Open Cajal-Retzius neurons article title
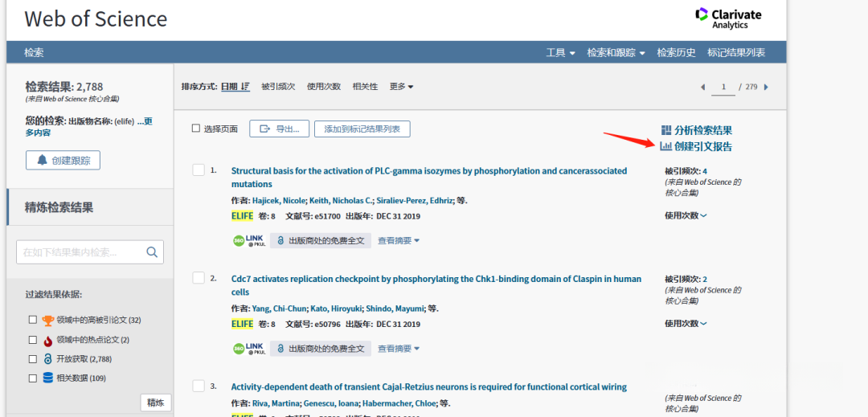Image resolution: width=868 pixels, height=417 pixels. (x=429, y=386)
